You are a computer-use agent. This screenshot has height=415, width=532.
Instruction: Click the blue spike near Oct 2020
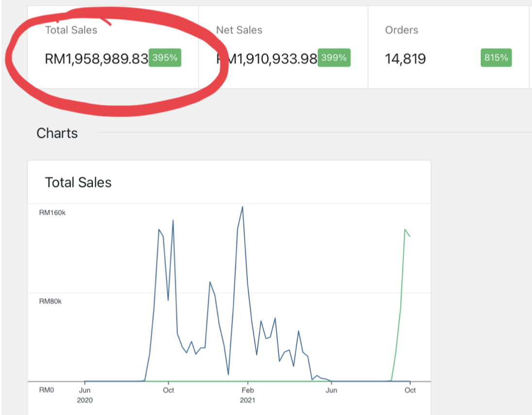point(173,220)
